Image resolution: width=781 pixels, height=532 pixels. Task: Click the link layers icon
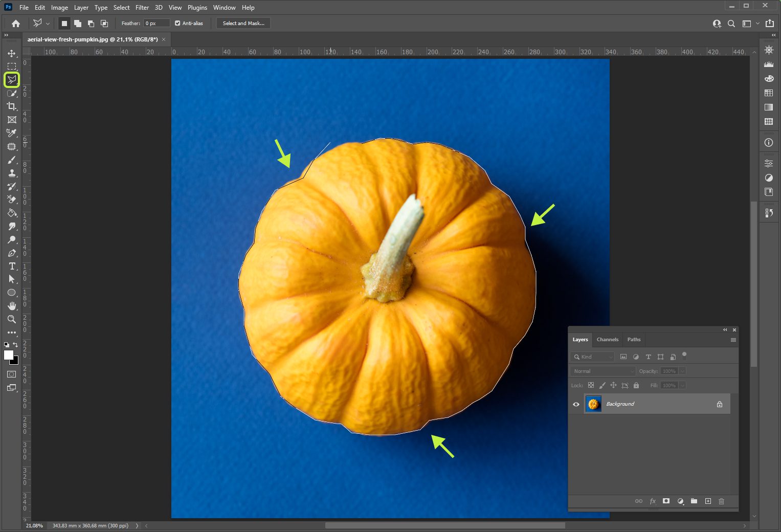pyautogui.click(x=638, y=501)
